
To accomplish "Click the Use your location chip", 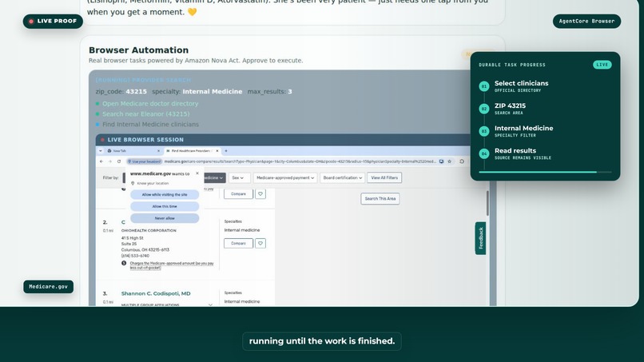I will tap(144, 161).
